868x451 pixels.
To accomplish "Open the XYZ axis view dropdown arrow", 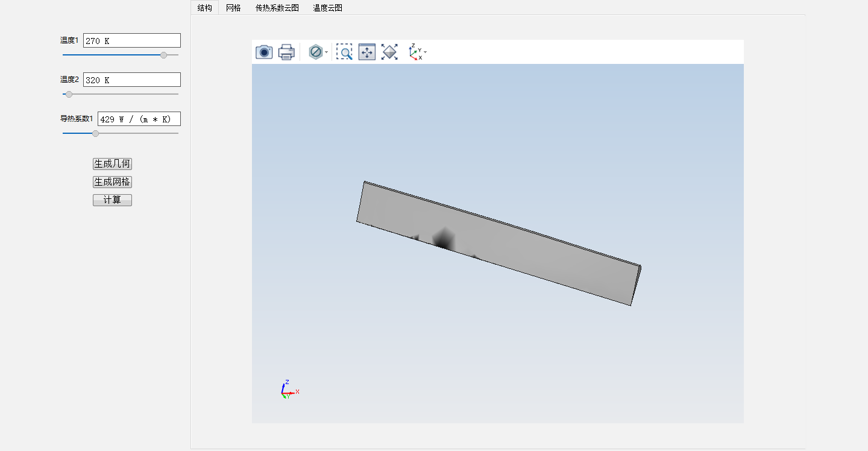I will point(426,52).
